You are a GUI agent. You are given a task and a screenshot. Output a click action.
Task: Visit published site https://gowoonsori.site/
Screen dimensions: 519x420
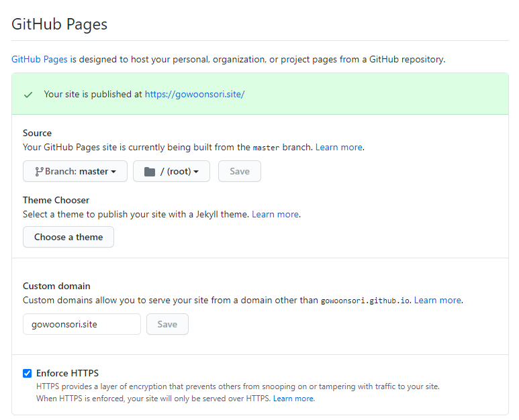(x=195, y=94)
